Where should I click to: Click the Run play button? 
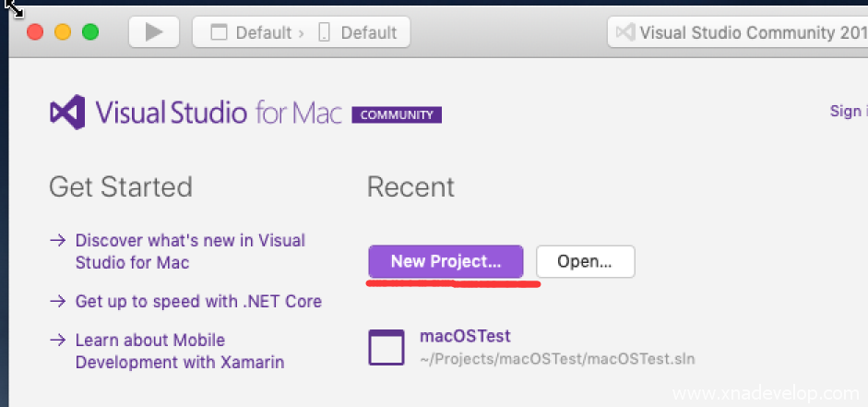pos(153,32)
